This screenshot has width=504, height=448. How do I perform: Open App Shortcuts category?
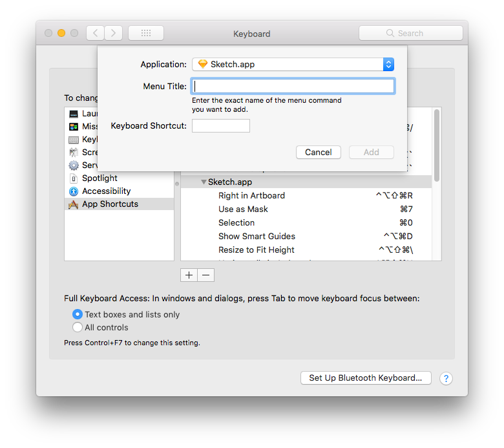(x=120, y=204)
